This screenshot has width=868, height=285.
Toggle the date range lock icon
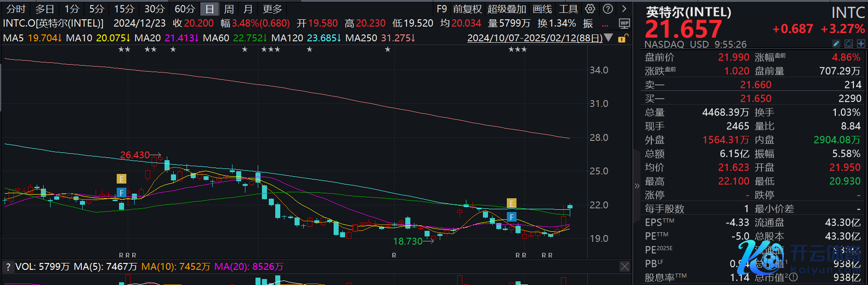click(x=622, y=38)
